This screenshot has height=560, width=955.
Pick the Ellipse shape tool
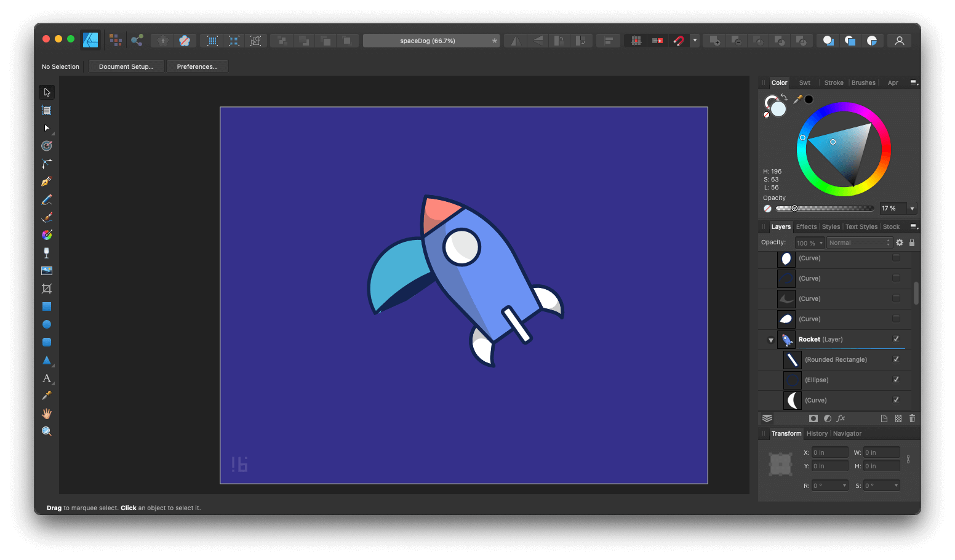click(x=46, y=324)
